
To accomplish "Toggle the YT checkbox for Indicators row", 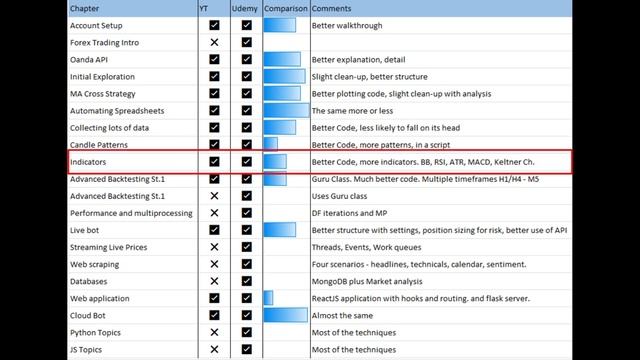I will [214, 162].
